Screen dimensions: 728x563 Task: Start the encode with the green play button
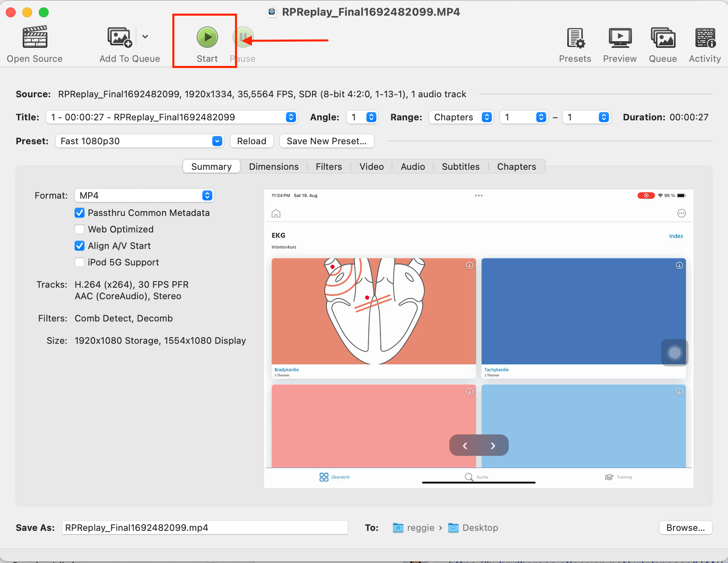[207, 37]
